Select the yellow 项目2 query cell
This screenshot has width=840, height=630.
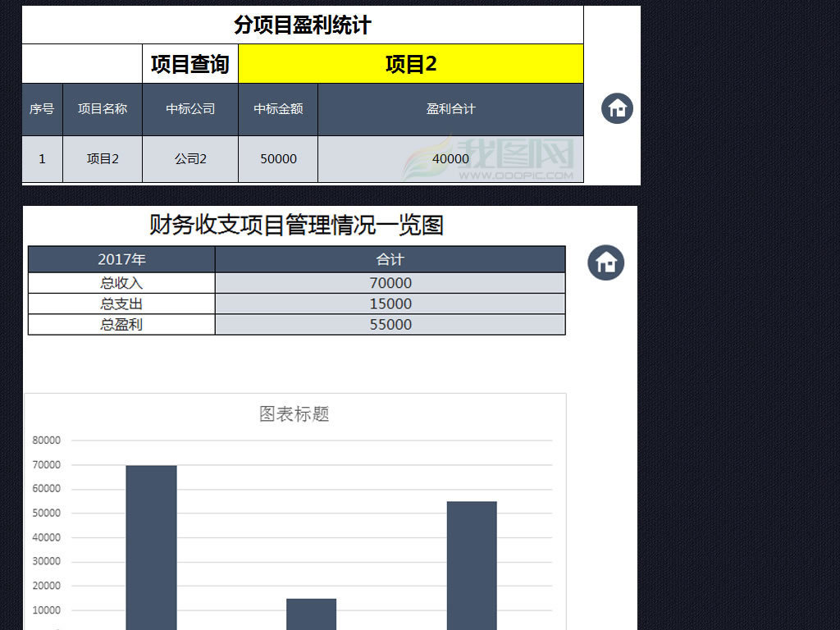(411, 64)
